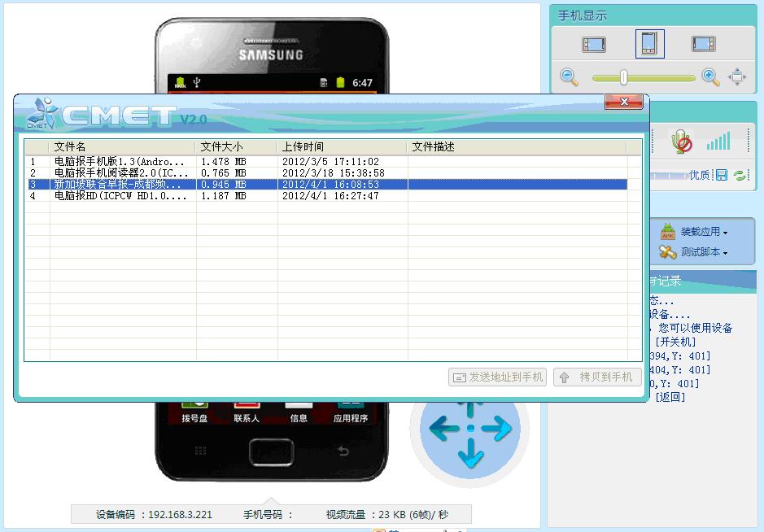Select row 电脑报手机阅读器2.0(IC...
764x532 pixels.
click(325, 173)
